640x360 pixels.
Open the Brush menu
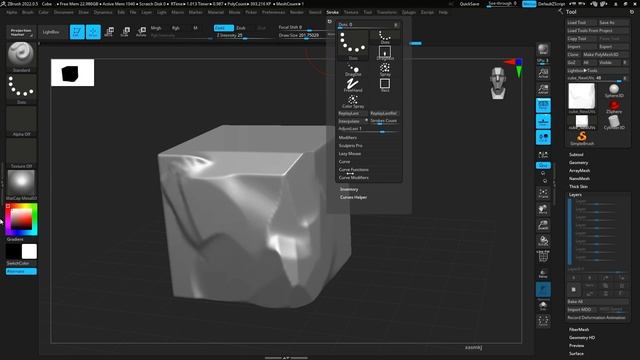(x=28, y=12)
